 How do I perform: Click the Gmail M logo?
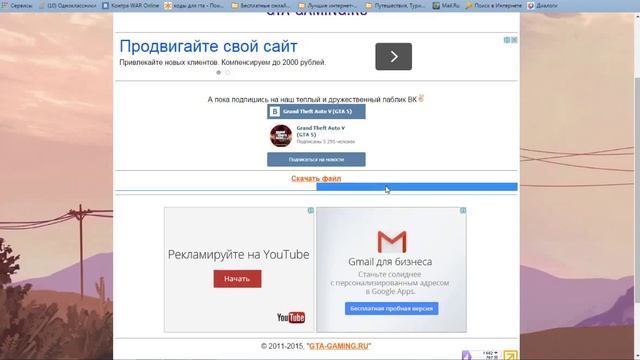(x=392, y=241)
